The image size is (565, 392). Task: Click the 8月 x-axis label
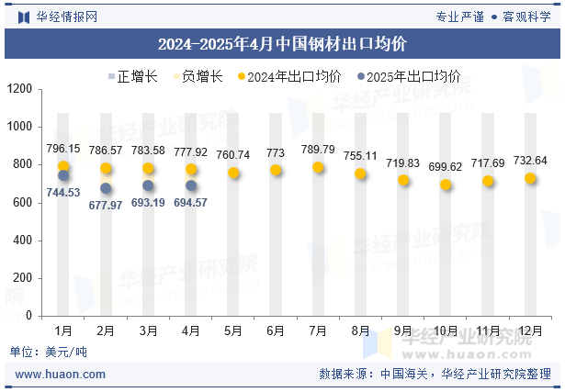(360, 330)
